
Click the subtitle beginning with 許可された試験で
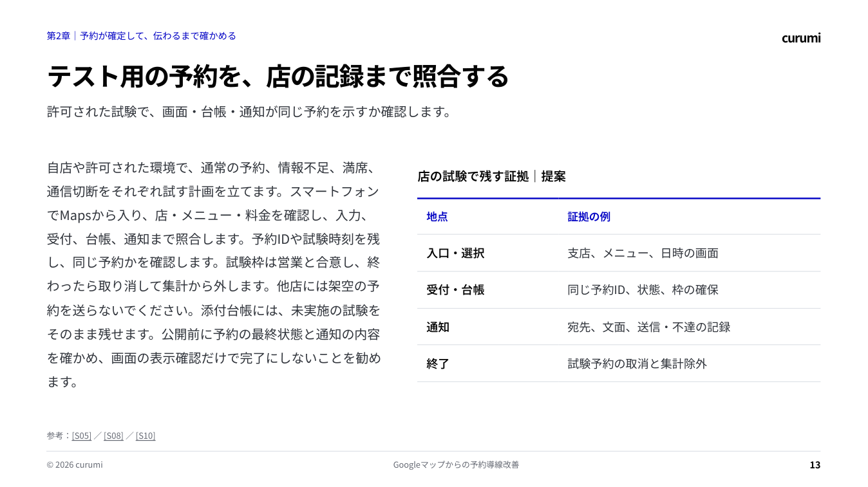pyautogui.click(x=249, y=111)
